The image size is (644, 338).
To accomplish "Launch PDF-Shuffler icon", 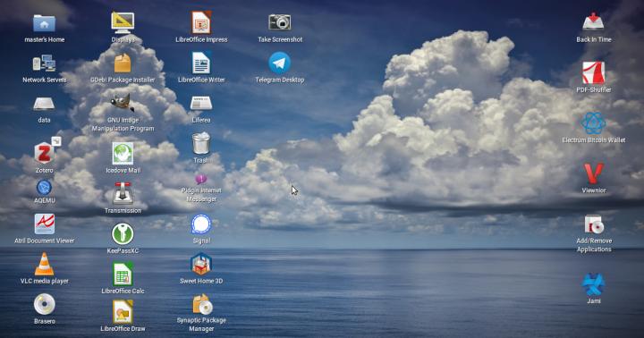I will click(x=594, y=72).
